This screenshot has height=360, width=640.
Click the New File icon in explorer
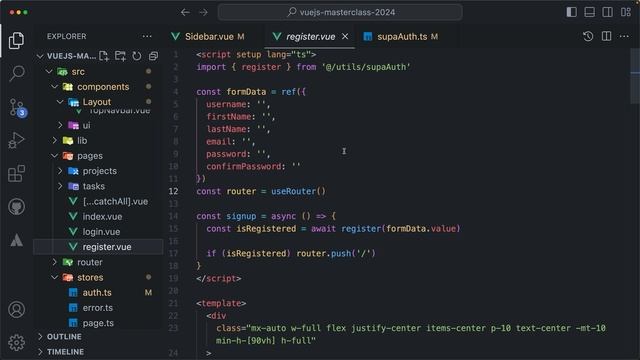click(x=104, y=56)
